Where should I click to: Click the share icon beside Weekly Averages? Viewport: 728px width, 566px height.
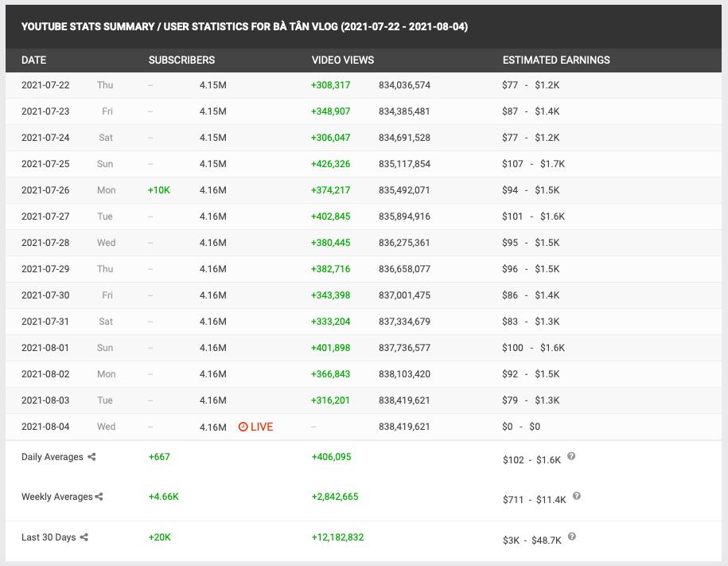(x=99, y=497)
